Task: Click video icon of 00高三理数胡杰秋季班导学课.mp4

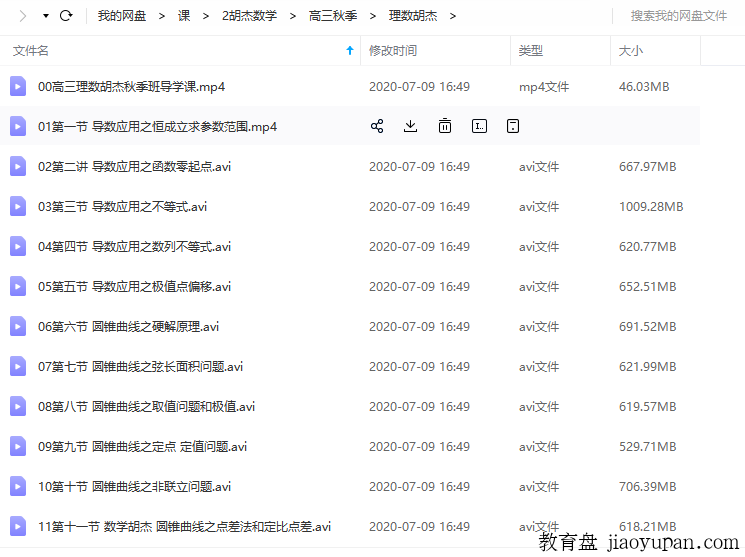Action: [x=18, y=87]
